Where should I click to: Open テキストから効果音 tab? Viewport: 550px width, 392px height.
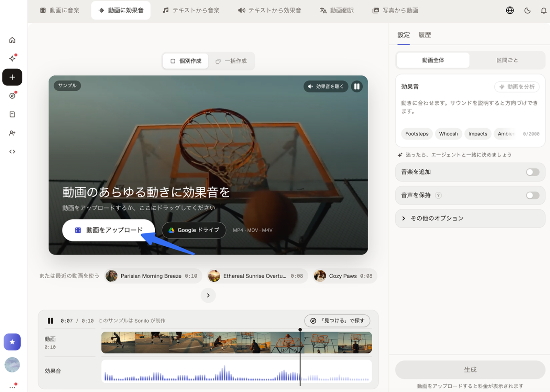[x=269, y=10]
